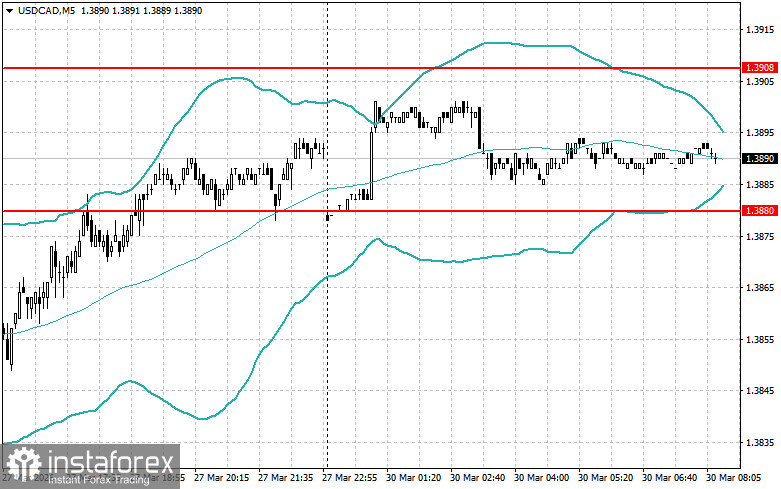Viewport: 781px width, 489px height.
Task: Click the 1.3895 price scale value
Action: 759,132
